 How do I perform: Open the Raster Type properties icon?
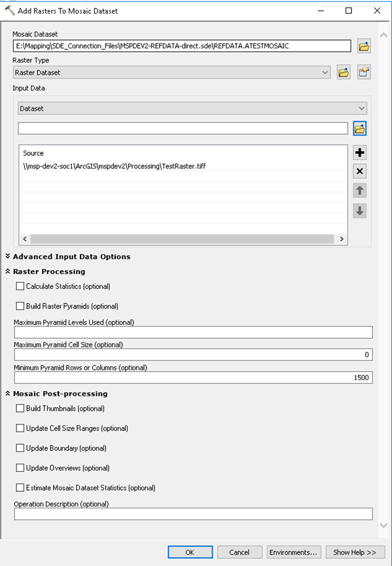click(364, 72)
